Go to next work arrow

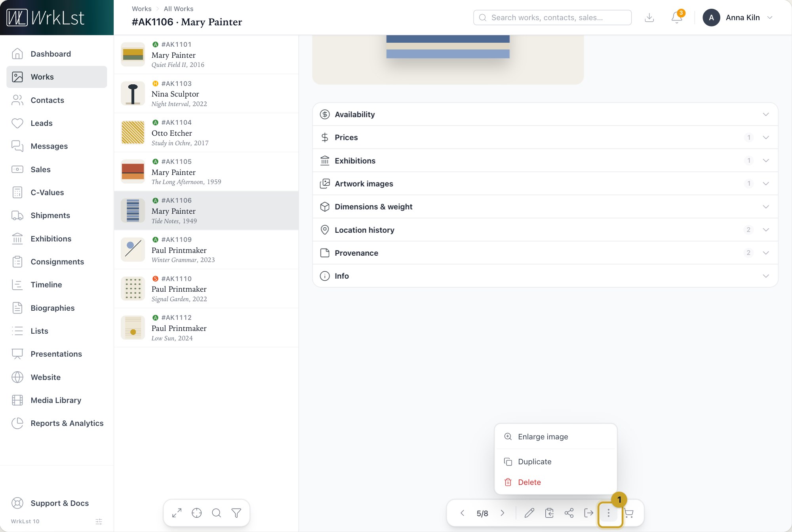pos(503,513)
